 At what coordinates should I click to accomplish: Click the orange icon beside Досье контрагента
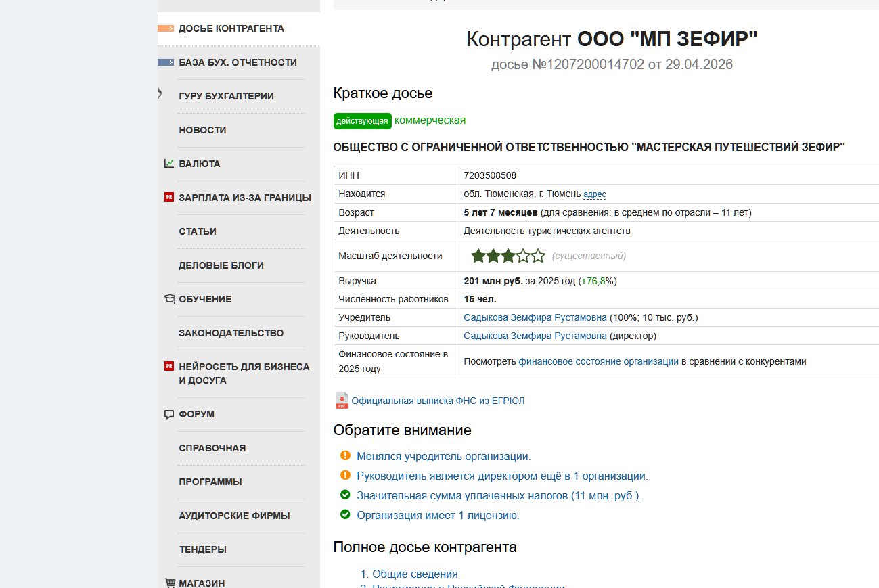(x=166, y=28)
